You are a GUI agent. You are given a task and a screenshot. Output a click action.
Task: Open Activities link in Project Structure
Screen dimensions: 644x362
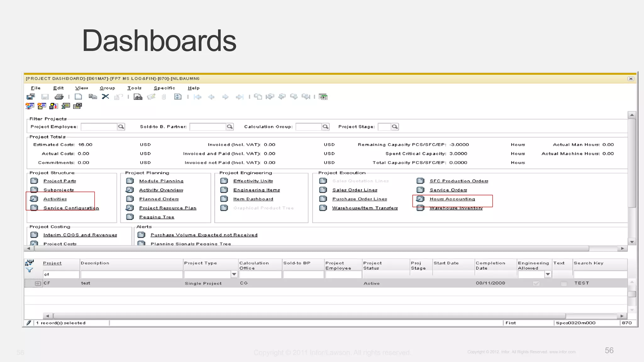point(55,199)
